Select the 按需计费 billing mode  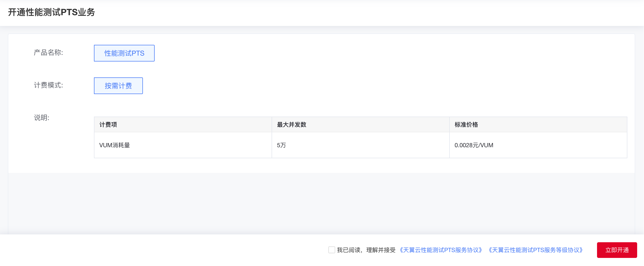coord(118,86)
